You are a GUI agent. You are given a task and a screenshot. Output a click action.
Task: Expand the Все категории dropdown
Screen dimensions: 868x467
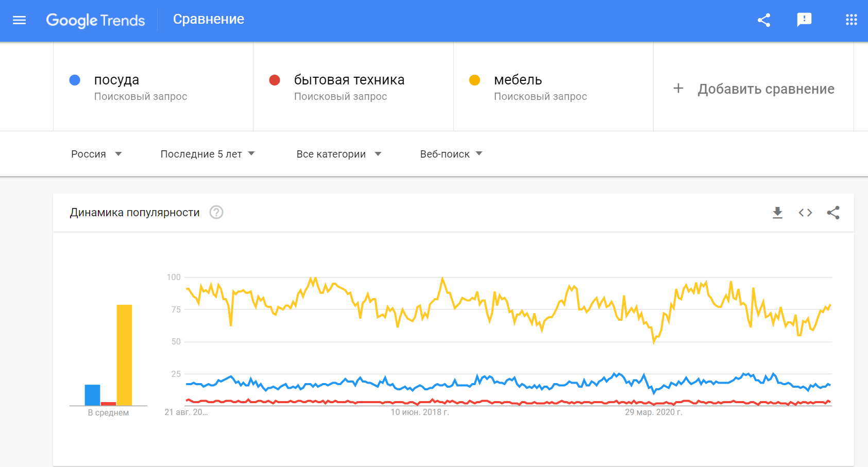point(339,154)
